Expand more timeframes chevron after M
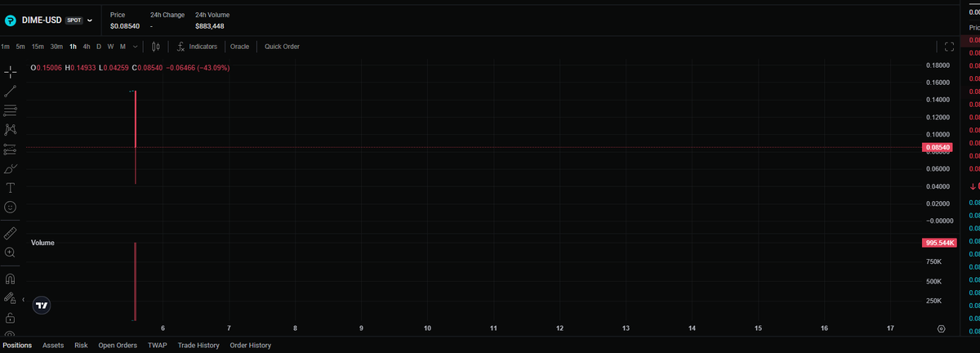980x353 pixels. (135, 47)
